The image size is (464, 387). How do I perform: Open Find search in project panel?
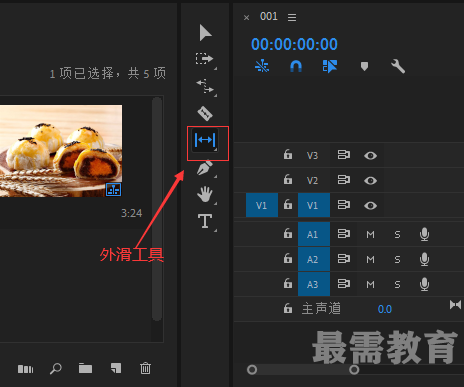coord(56,369)
